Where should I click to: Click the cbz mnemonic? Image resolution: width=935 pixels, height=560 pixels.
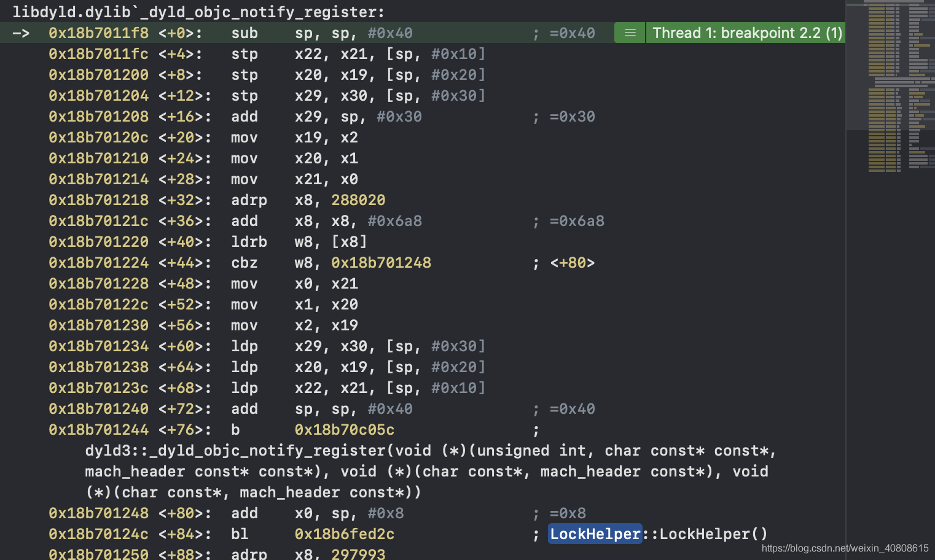tap(245, 263)
